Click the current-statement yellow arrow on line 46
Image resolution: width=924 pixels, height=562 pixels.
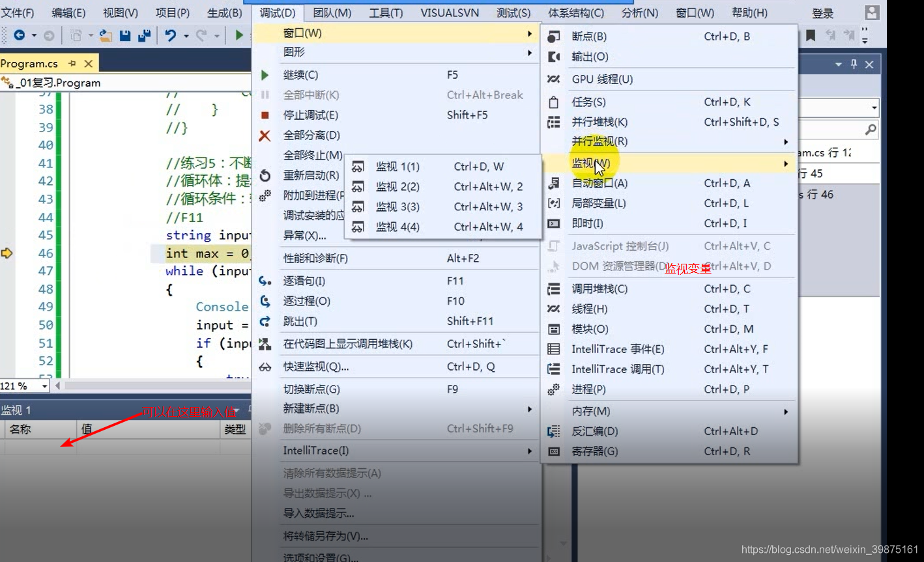click(x=7, y=253)
